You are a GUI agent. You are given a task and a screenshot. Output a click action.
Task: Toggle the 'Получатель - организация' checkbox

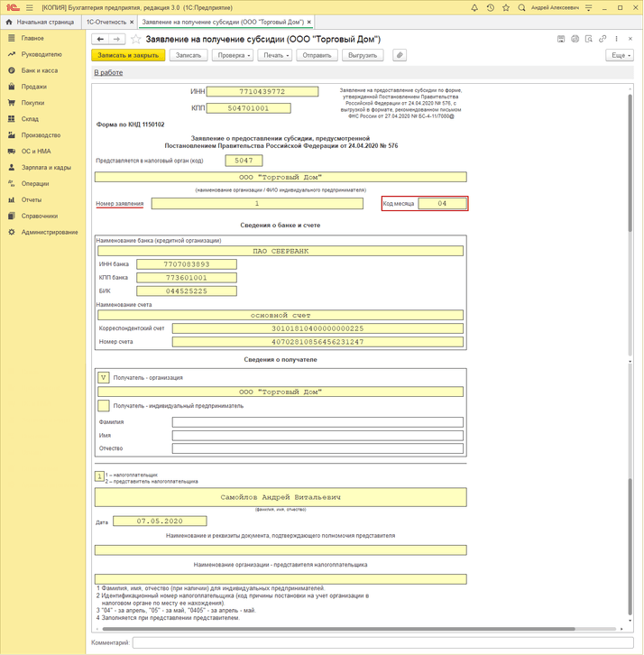[103, 378]
